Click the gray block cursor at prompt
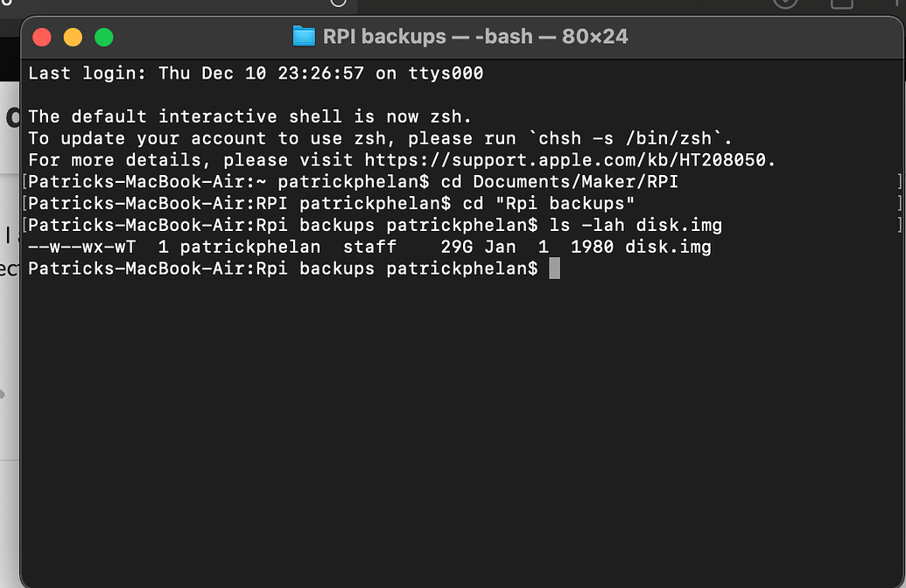 point(554,269)
